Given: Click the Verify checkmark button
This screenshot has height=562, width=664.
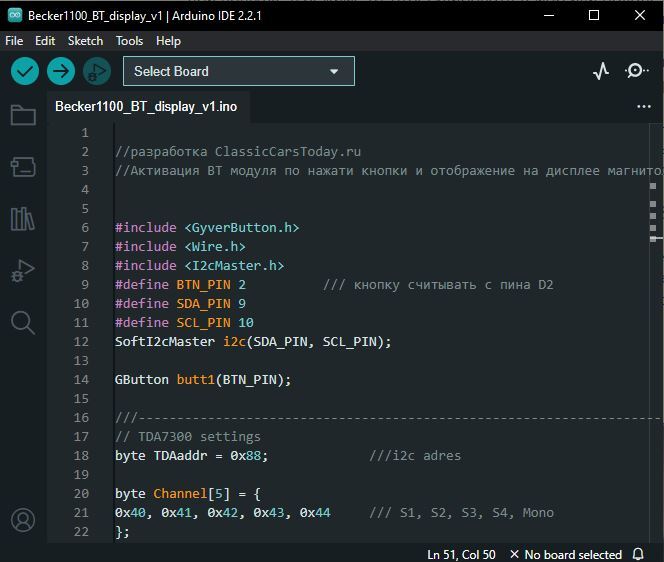Looking at the screenshot, I should [25, 71].
